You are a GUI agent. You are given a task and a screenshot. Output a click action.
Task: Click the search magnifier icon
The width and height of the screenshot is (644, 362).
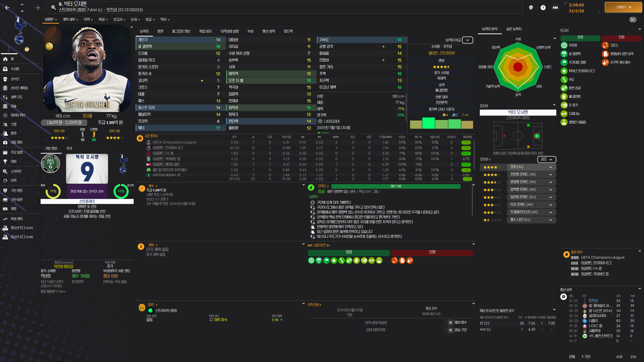[53, 7]
